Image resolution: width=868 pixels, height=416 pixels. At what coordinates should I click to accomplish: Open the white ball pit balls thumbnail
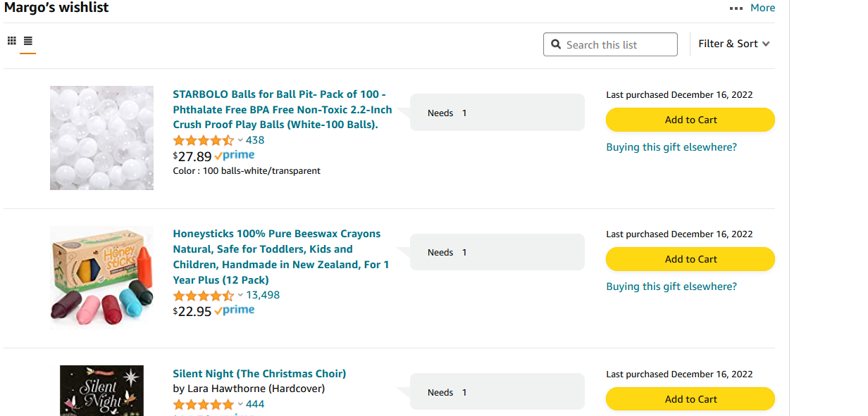101,138
